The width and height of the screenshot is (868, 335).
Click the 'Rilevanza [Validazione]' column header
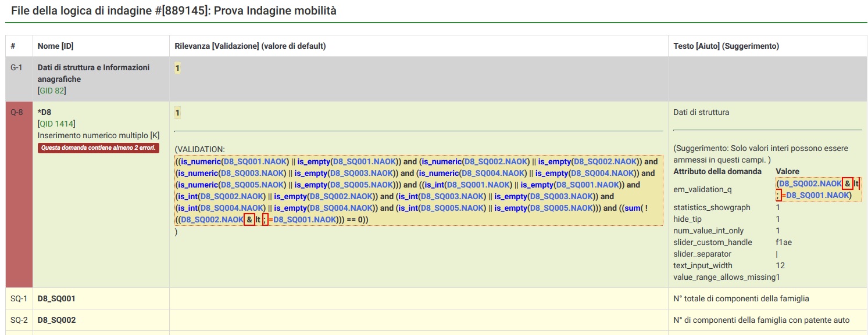coord(250,46)
